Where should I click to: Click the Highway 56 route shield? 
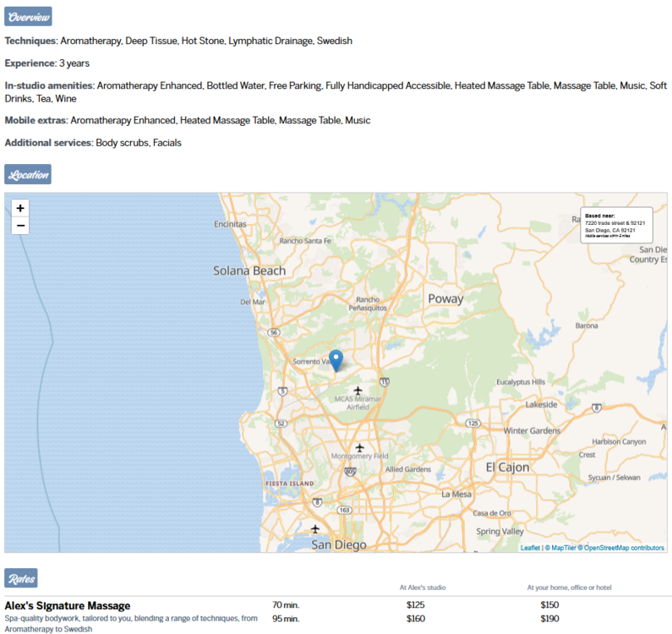point(273,333)
